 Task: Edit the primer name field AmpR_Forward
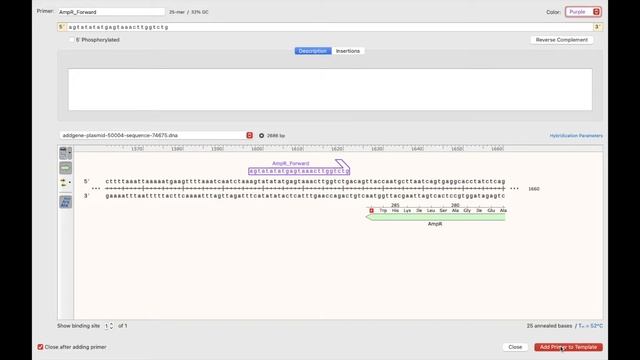pos(111,12)
